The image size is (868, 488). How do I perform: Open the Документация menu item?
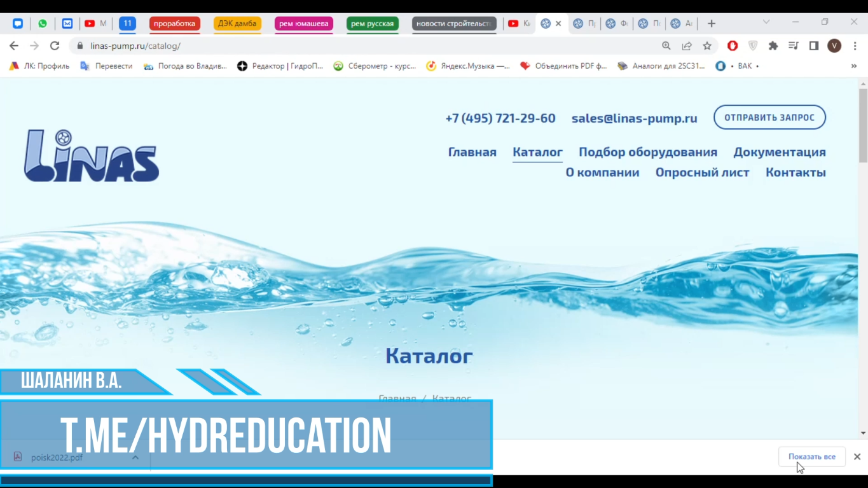[780, 152]
